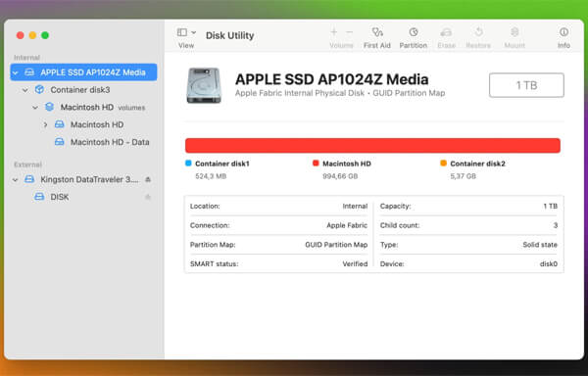Add a volume with the plus button
Screen dimensions: 588x376
coord(334,32)
